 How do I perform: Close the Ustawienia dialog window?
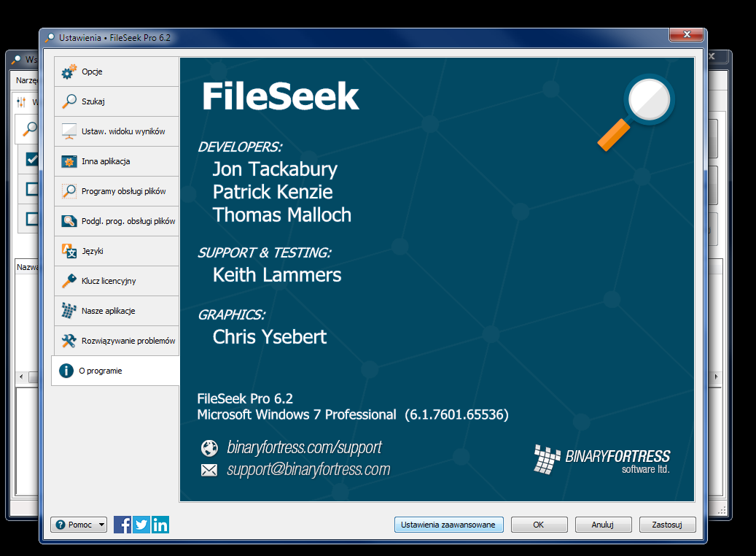coord(686,35)
